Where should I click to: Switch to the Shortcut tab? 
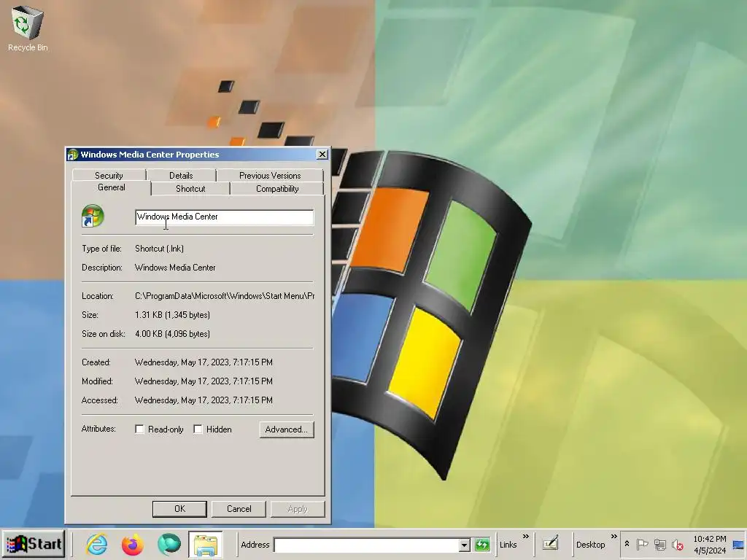point(190,189)
